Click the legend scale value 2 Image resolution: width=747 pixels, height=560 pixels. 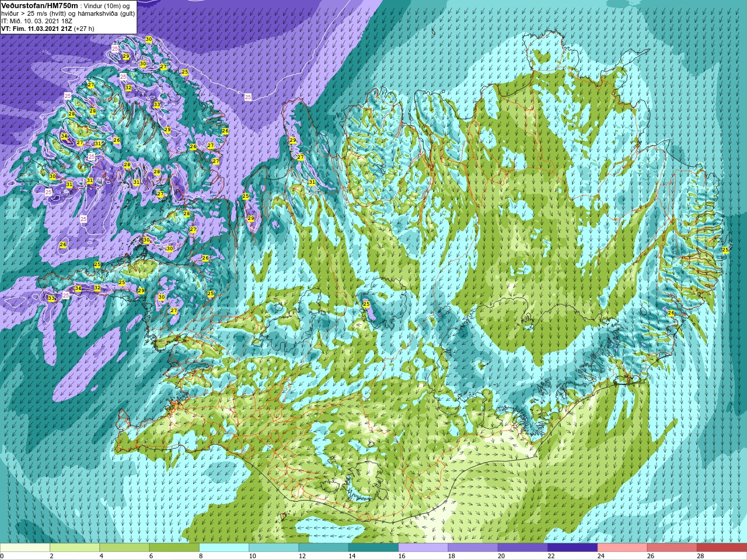pos(52,556)
